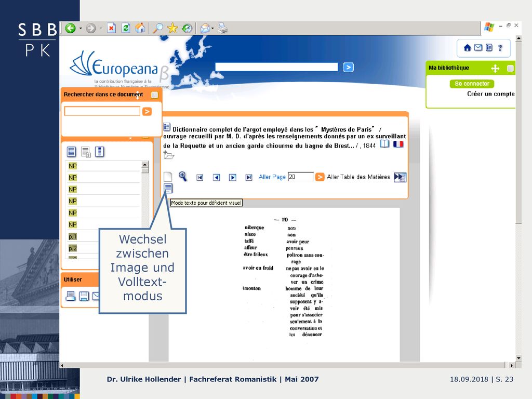
Task: Jump to the last page
Action: pyautogui.click(x=249, y=178)
